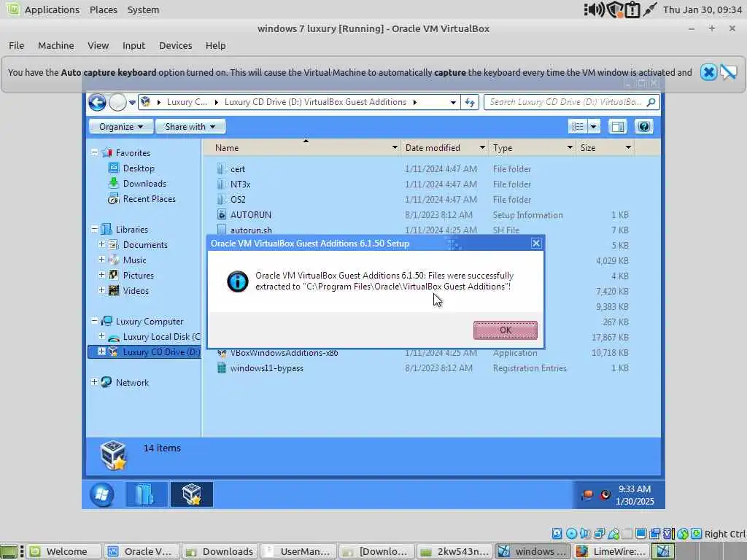This screenshot has height=560, width=747.
Task: Dismiss the auto capture keyboard notification
Action: (x=708, y=72)
